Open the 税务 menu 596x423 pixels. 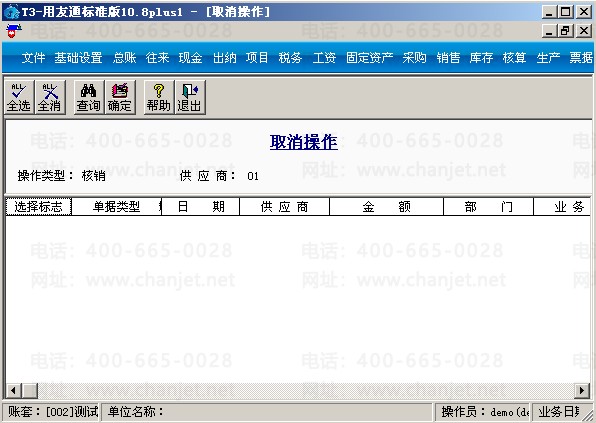point(290,58)
